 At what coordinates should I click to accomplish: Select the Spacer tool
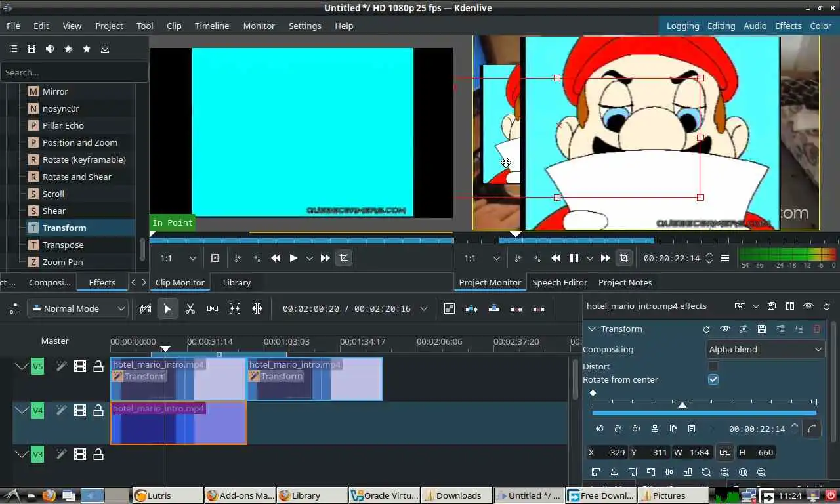(x=213, y=308)
